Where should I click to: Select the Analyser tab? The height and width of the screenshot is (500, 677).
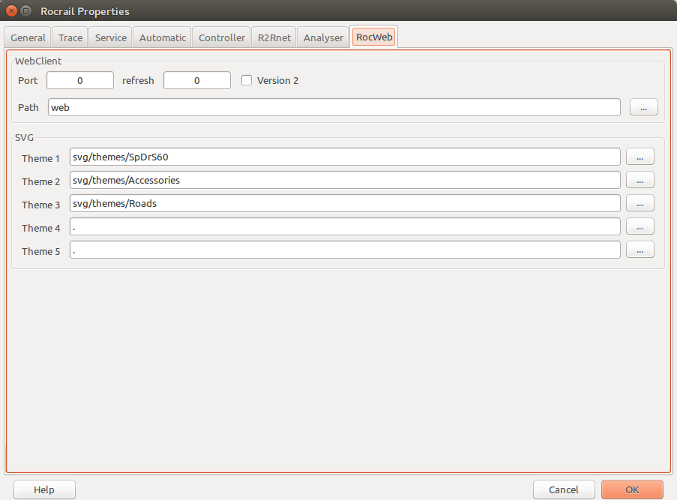coord(323,38)
